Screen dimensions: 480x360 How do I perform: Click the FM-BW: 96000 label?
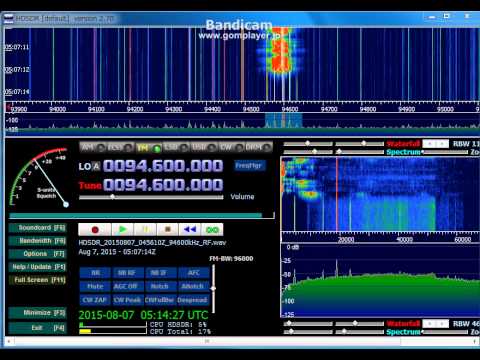click(231, 259)
